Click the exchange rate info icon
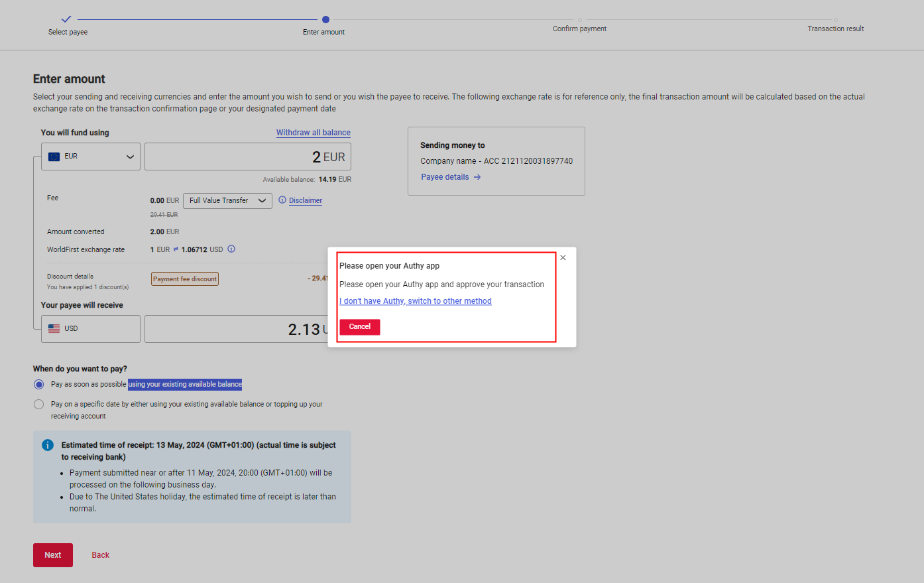924x583 pixels. tap(231, 249)
